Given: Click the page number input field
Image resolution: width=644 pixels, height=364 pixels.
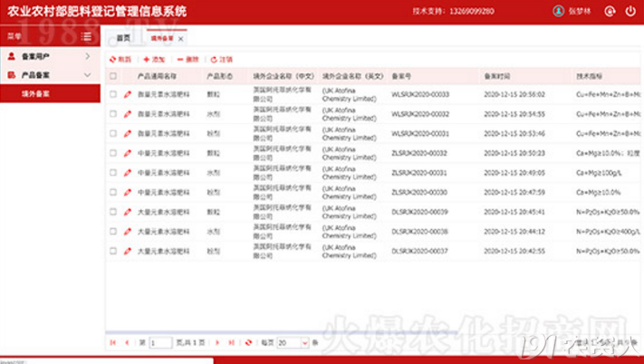Looking at the screenshot, I should [160, 343].
